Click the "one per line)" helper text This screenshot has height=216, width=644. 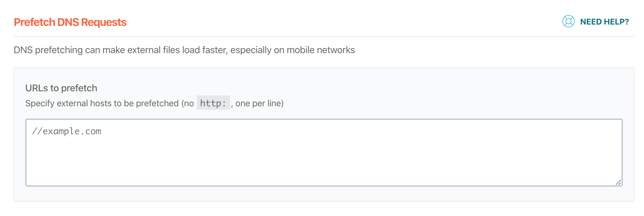click(x=259, y=104)
